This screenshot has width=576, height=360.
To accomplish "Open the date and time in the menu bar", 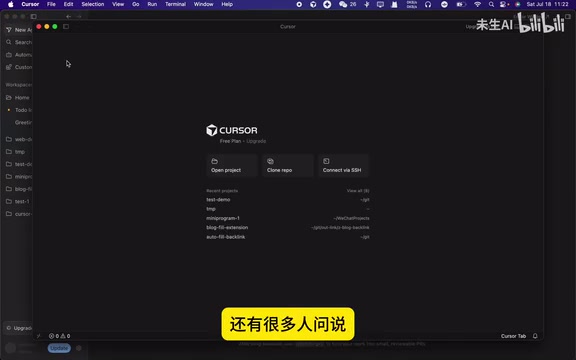I will point(547,4).
